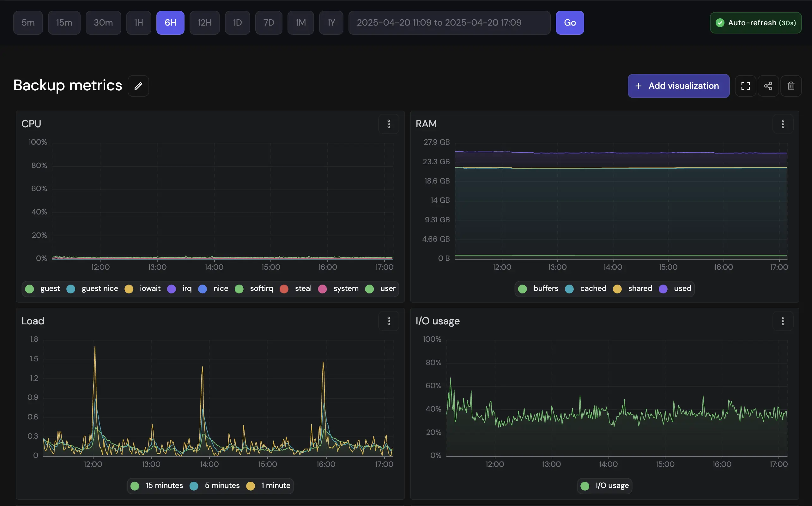
Task: Open the date range picker
Action: 449,22
